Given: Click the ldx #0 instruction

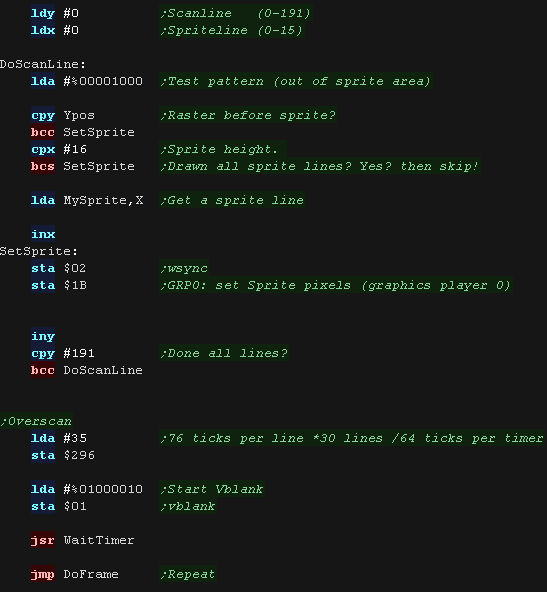Looking at the screenshot, I should (55, 30).
